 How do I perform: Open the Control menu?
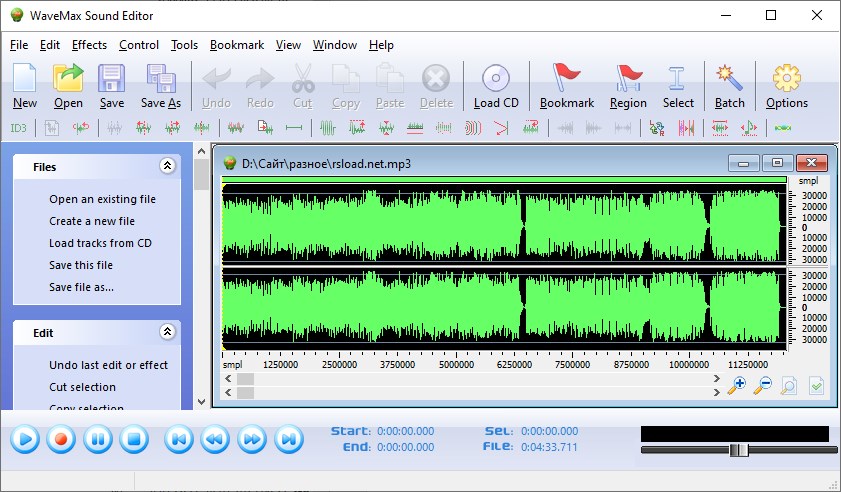point(139,45)
